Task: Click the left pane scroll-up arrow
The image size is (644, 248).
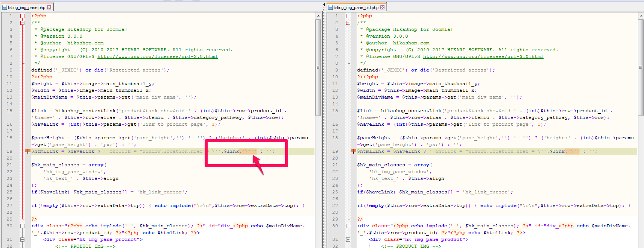Action: tap(318, 16)
